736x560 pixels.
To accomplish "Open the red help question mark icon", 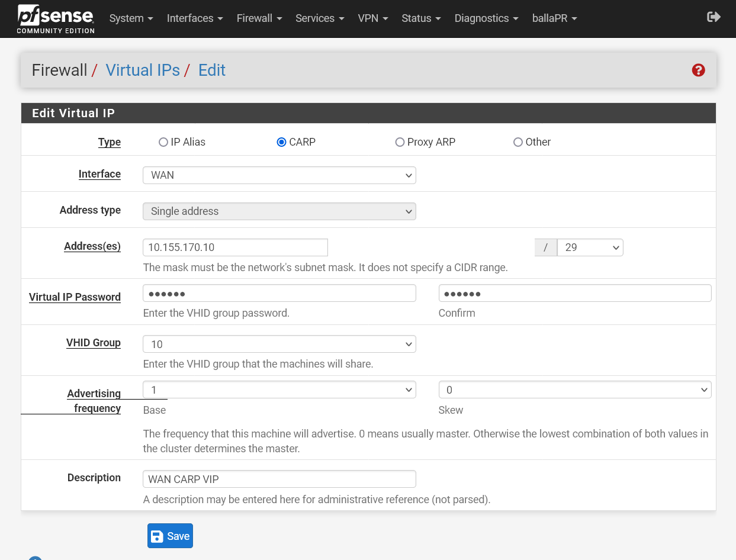I will point(698,70).
